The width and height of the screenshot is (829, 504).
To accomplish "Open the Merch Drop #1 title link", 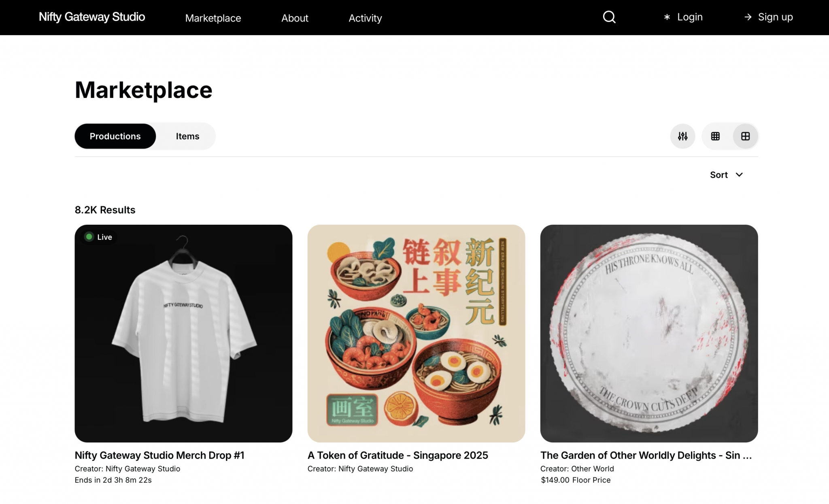I will coord(159,455).
